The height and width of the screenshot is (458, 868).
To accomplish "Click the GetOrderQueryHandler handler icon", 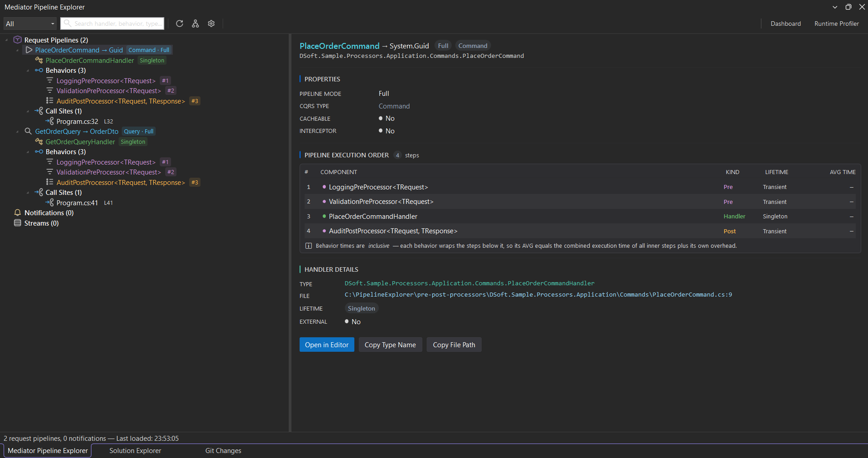I will [x=39, y=142].
